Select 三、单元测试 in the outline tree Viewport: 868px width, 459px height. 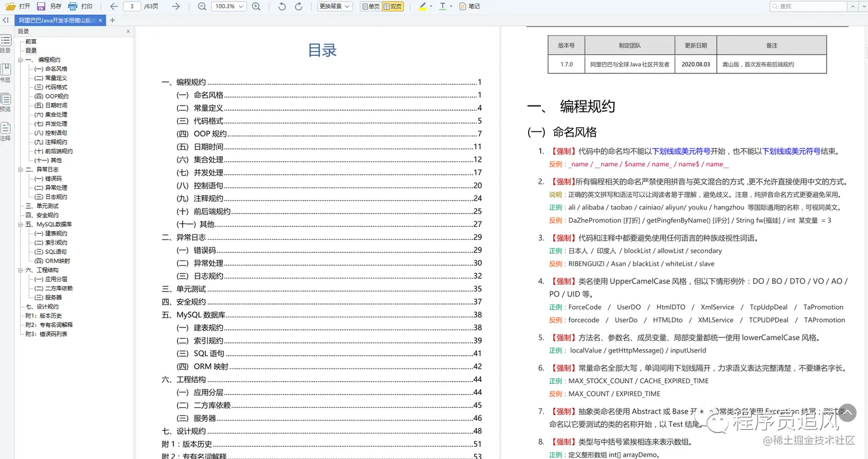pyautogui.click(x=42, y=206)
